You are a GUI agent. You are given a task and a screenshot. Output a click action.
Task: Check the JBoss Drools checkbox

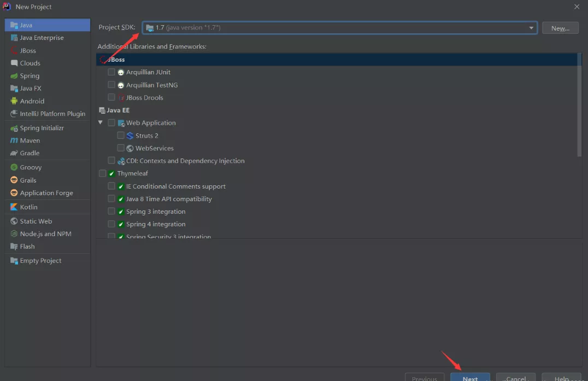pos(111,97)
